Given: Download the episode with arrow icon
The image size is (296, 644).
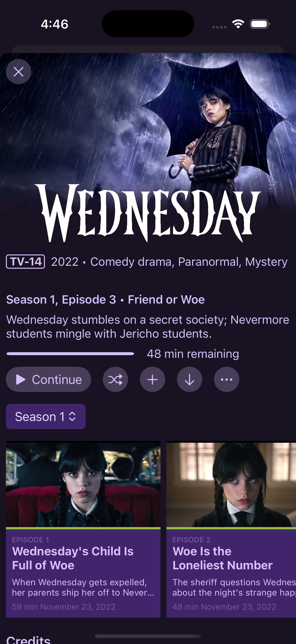Looking at the screenshot, I should tap(189, 379).
